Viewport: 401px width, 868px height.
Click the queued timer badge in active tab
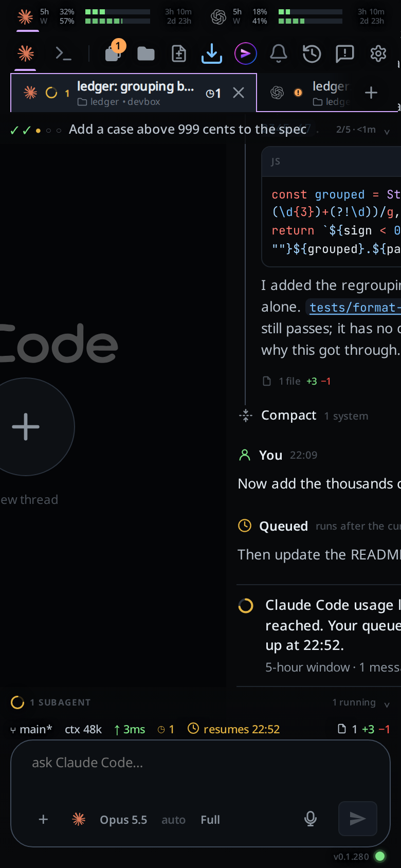pyautogui.click(x=213, y=93)
